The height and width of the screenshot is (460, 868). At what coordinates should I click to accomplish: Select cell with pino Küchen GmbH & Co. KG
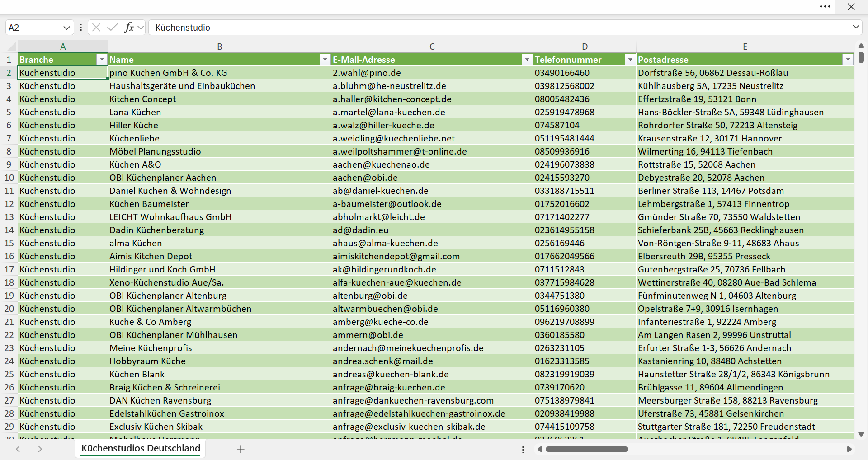219,73
